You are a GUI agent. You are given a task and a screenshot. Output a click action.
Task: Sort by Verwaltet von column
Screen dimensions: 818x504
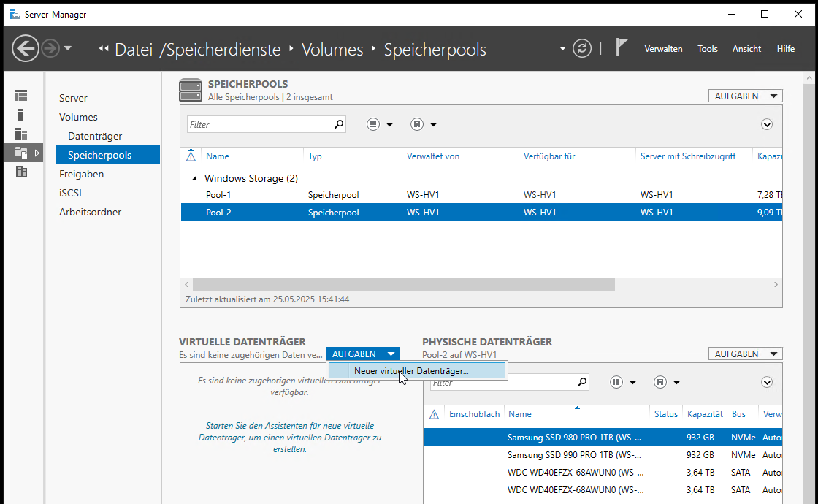[x=433, y=156]
